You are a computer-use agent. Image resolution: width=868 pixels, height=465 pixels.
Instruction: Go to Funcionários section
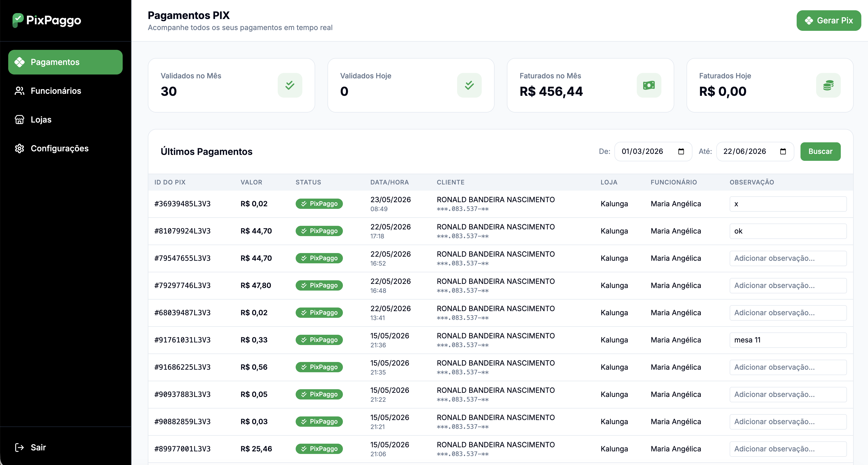click(65, 91)
